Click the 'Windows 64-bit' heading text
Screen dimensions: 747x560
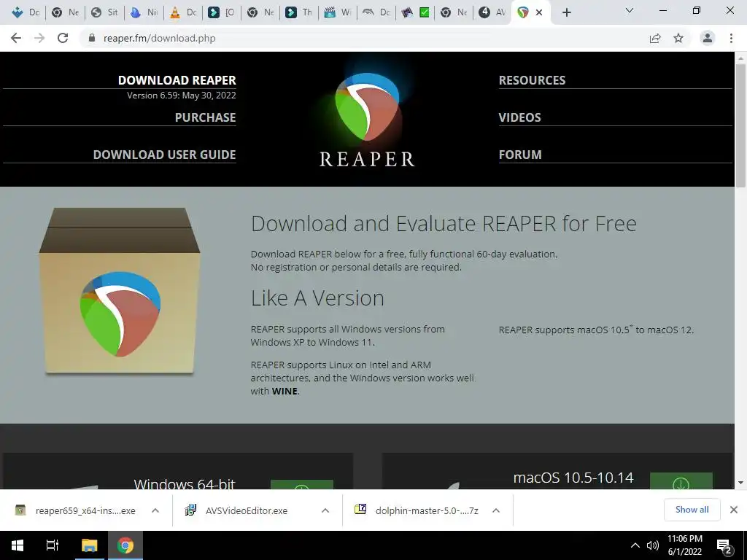click(185, 484)
